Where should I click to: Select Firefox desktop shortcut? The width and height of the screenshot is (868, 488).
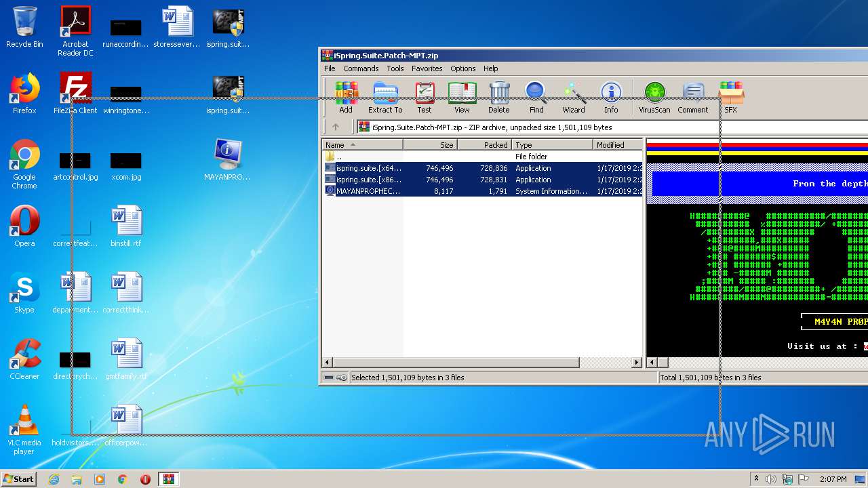[x=24, y=94]
